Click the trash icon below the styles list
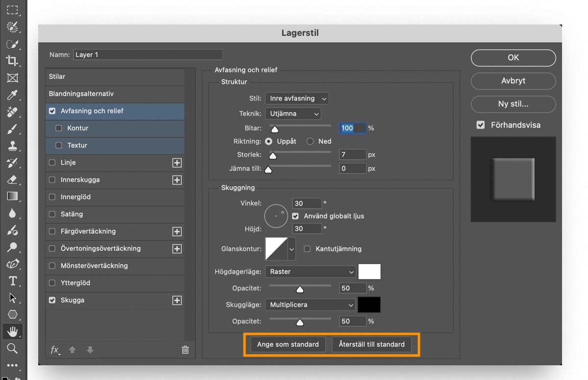Image resolution: width=588 pixels, height=380 pixels. pos(185,350)
